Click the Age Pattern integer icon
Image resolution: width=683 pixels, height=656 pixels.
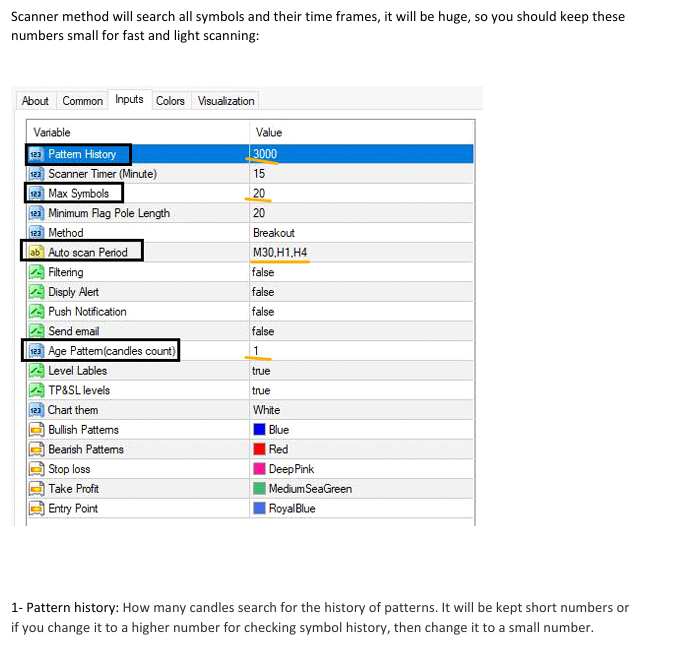[36, 351]
